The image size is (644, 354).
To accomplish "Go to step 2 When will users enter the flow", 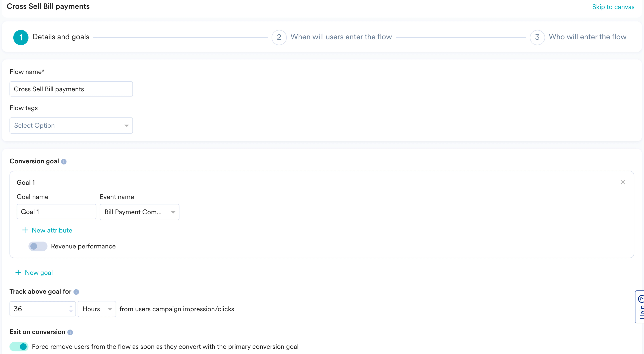I will click(x=341, y=37).
